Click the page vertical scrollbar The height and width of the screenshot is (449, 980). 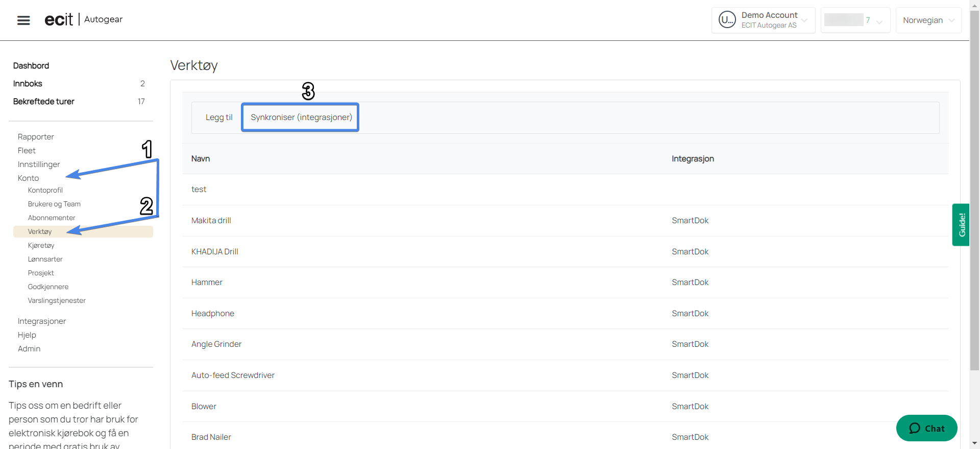(974, 204)
